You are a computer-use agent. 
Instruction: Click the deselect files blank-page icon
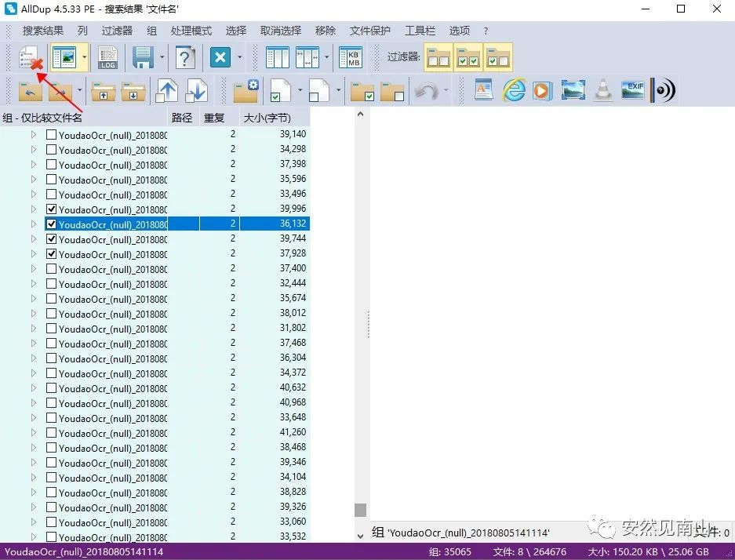click(x=319, y=90)
